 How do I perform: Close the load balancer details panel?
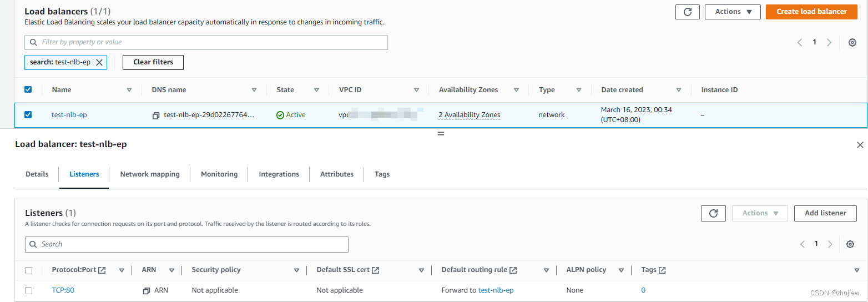click(860, 145)
